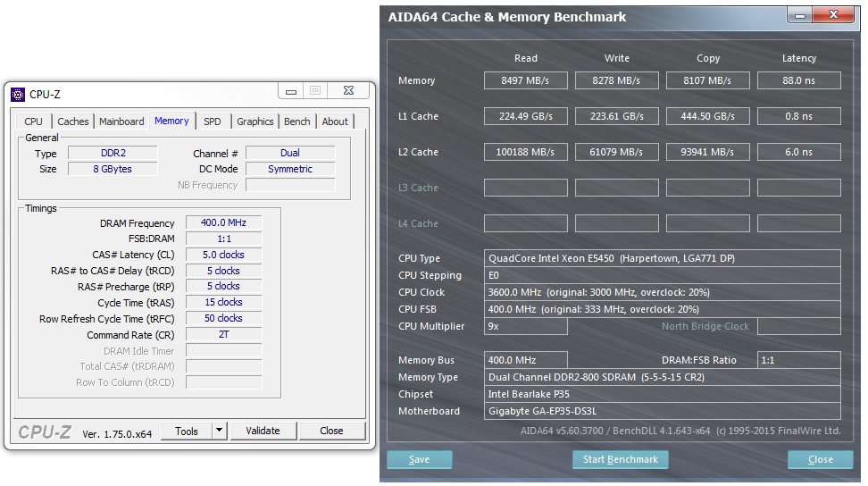
Task: Click L1 Cache Latency value 0.8 ns
Action: tap(799, 116)
